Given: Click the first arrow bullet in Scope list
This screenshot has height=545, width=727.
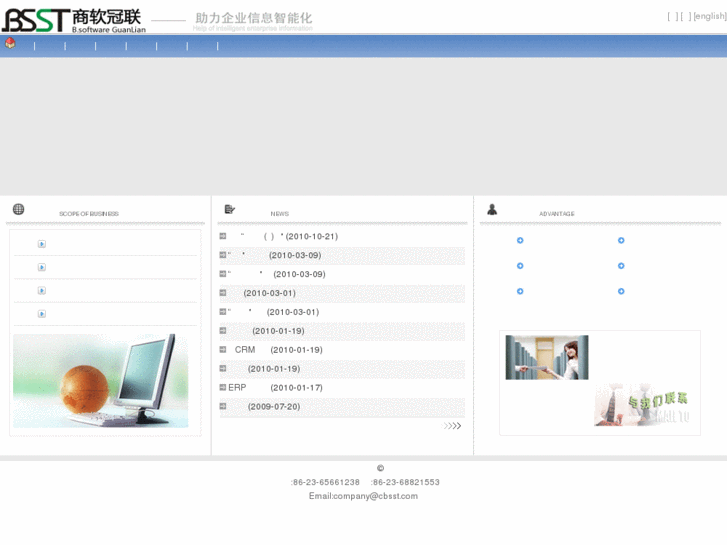Looking at the screenshot, I should click(42, 244).
